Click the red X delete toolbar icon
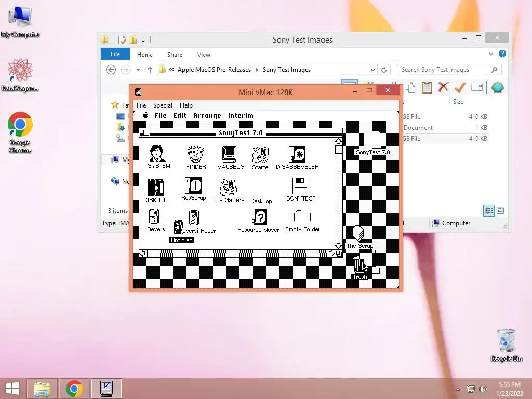The width and height of the screenshot is (532, 399). click(x=443, y=87)
